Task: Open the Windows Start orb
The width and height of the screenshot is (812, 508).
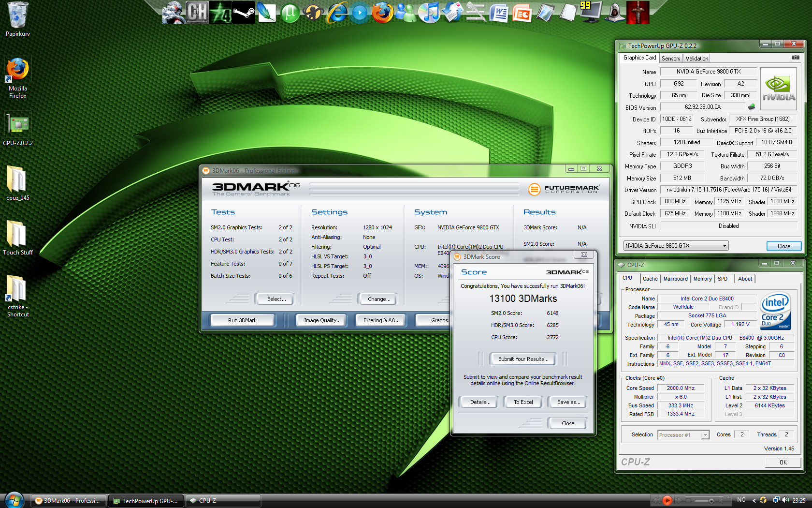Action: point(14,500)
